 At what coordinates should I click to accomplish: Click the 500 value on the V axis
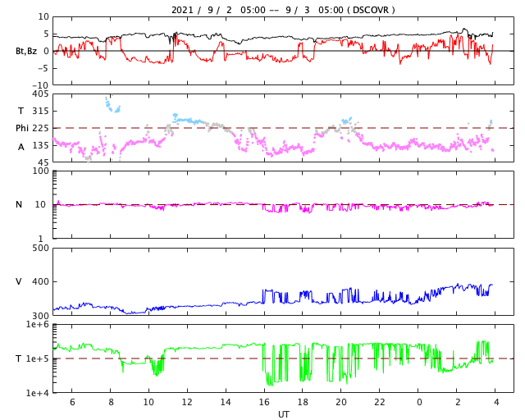(39, 248)
